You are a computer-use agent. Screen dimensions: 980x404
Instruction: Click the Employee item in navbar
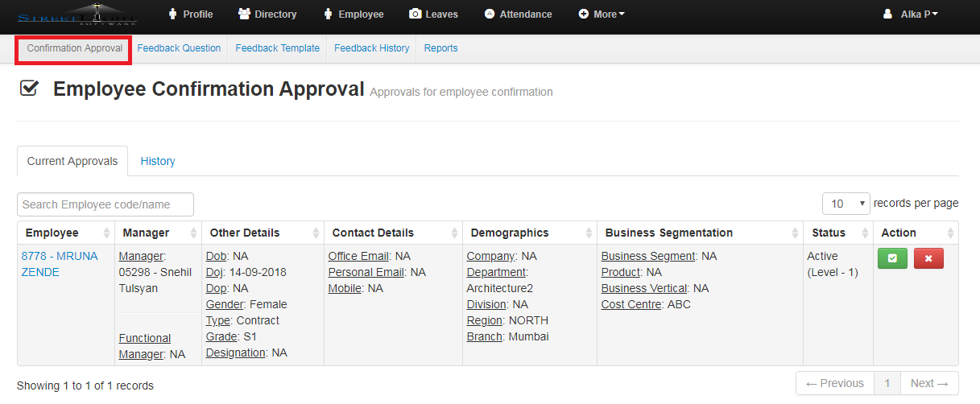tap(353, 14)
